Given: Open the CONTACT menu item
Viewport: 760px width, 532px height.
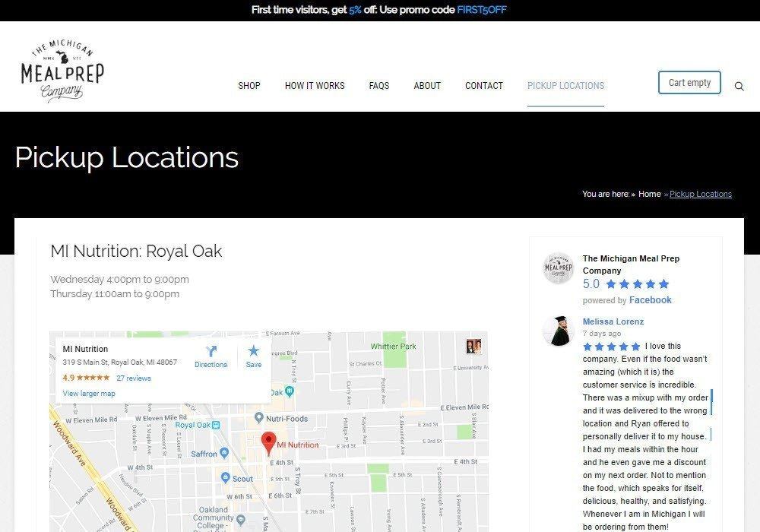Looking at the screenshot, I should 483,86.
